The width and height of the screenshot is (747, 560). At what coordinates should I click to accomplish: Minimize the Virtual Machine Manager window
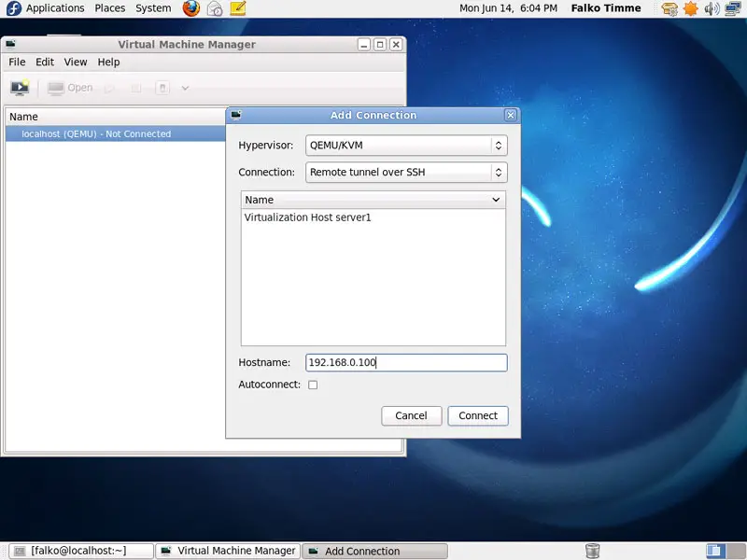tap(364, 45)
